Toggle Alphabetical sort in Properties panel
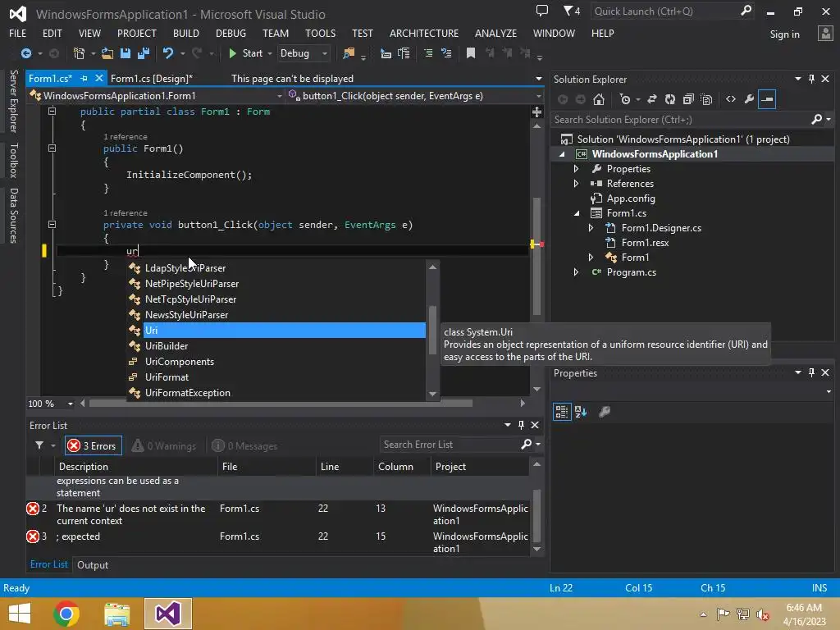840x630 pixels. pos(581,412)
